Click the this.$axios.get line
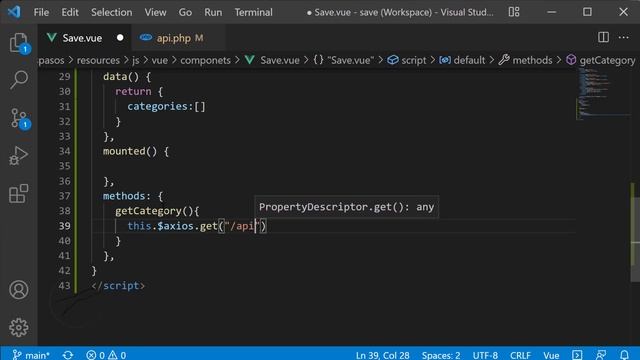The width and height of the screenshot is (640, 360). 197,226
